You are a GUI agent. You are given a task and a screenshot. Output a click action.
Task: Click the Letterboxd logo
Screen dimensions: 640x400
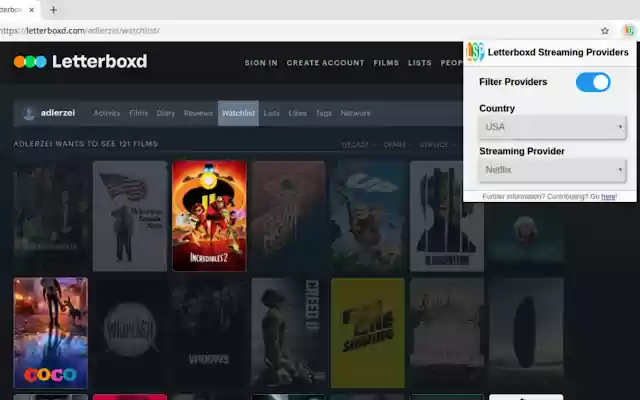pos(80,62)
